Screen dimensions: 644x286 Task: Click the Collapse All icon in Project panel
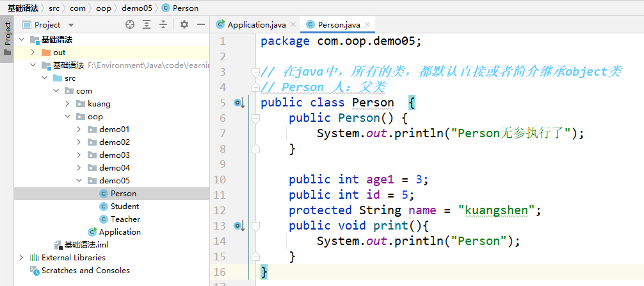point(163,25)
